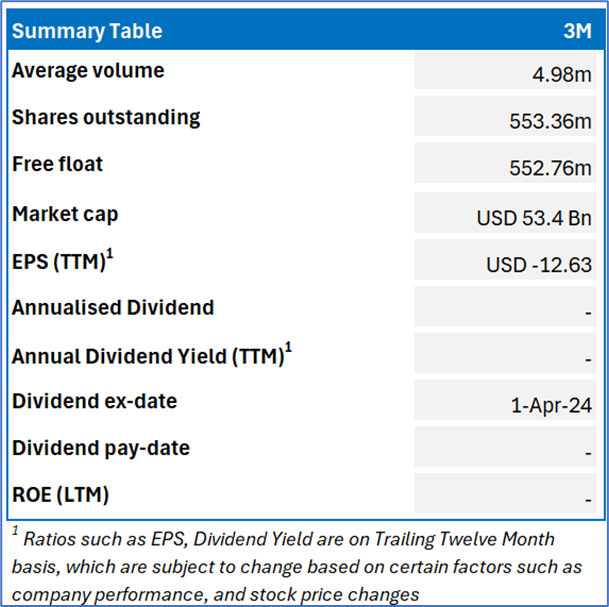Select the Annual Dividend Yield (TTM) label
Image resolution: width=609 pixels, height=607 pixels.
coord(152,355)
